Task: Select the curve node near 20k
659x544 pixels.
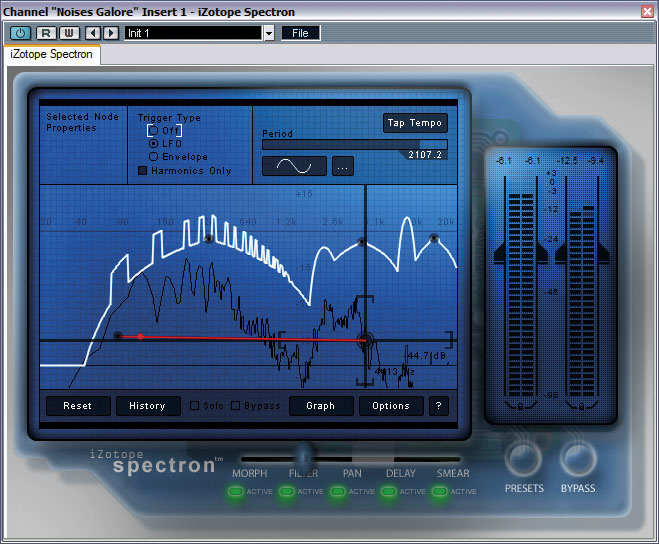Action: click(434, 239)
